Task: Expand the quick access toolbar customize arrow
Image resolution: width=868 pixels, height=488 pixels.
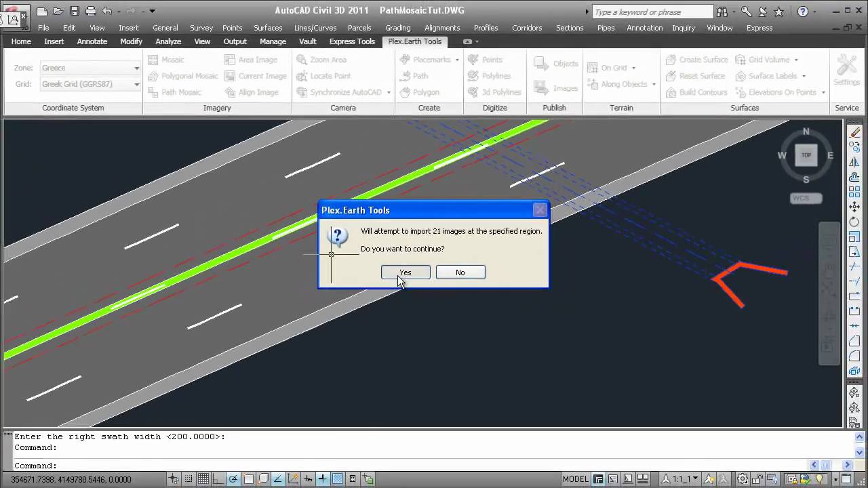Action: tap(152, 11)
